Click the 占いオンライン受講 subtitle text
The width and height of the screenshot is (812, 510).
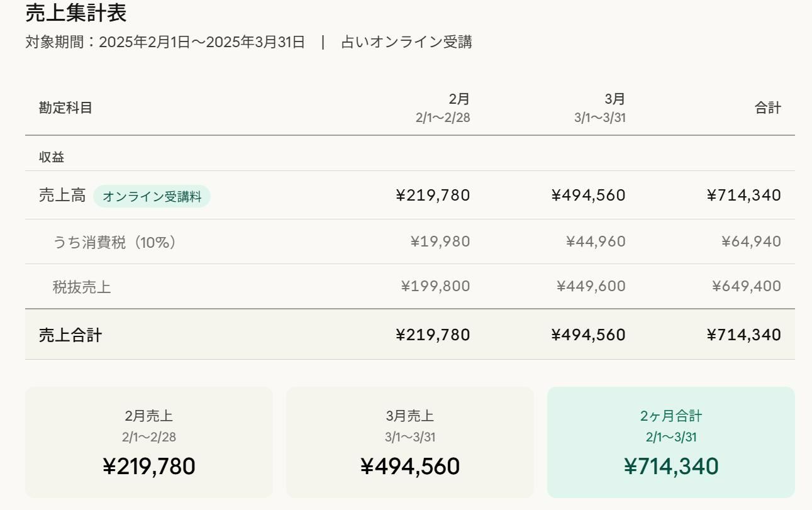406,42
